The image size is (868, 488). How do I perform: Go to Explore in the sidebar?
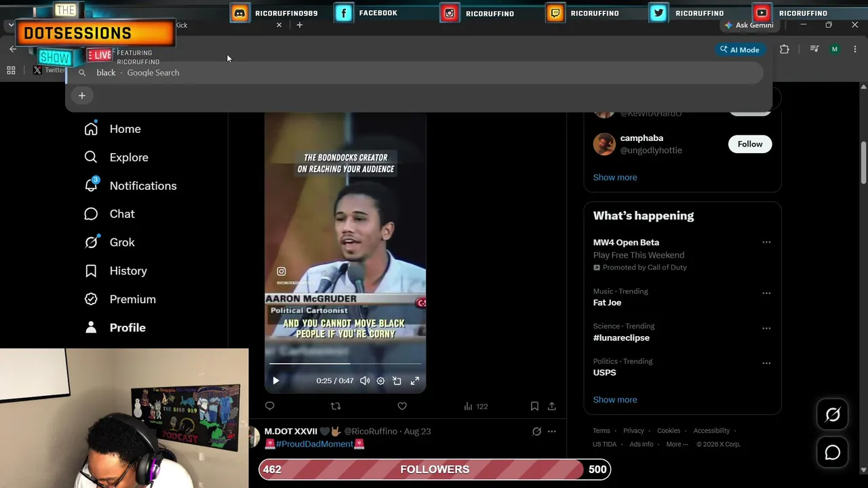(116, 157)
